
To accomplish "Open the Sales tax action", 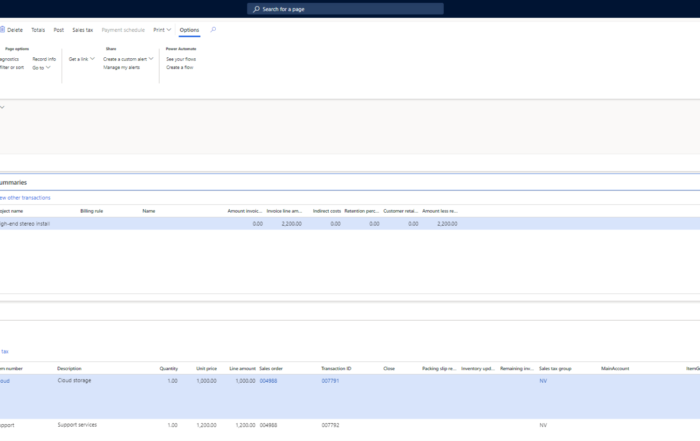I will coord(83,30).
